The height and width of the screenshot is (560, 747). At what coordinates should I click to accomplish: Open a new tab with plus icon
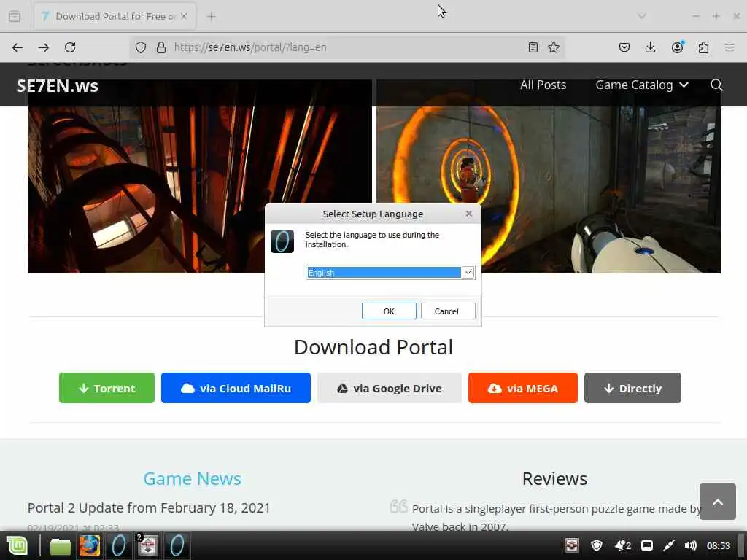click(x=212, y=17)
